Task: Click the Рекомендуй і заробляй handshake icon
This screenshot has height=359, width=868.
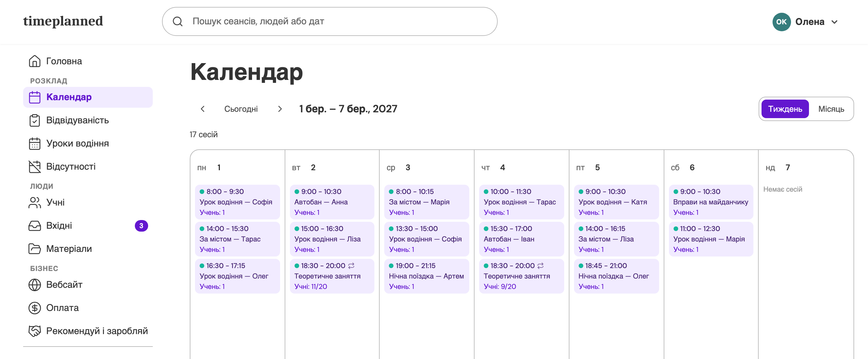Action: [x=35, y=331]
